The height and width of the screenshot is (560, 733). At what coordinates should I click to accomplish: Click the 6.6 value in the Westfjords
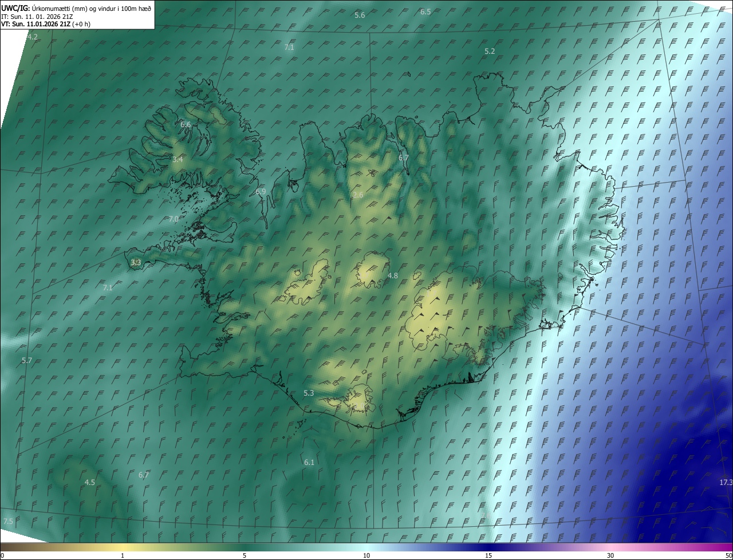tap(186, 124)
